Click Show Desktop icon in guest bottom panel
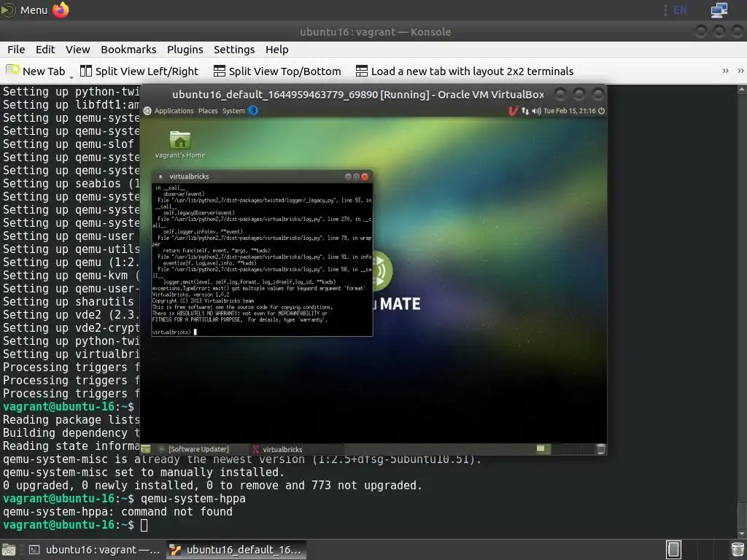The height and width of the screenshot is (560, 747). point(146,449)
